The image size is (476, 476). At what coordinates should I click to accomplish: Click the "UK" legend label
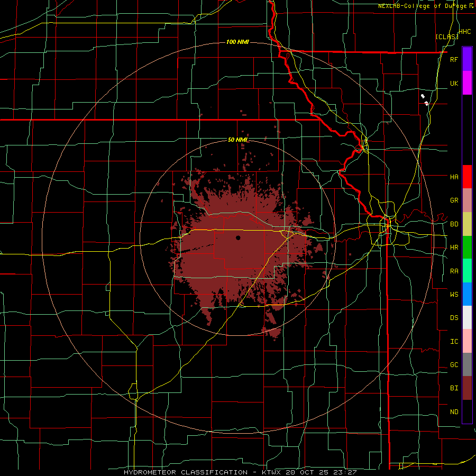[454, 83]
